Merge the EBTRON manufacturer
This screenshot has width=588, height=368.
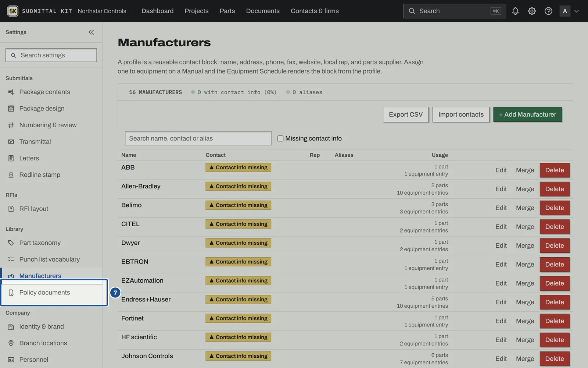point(525,265)
